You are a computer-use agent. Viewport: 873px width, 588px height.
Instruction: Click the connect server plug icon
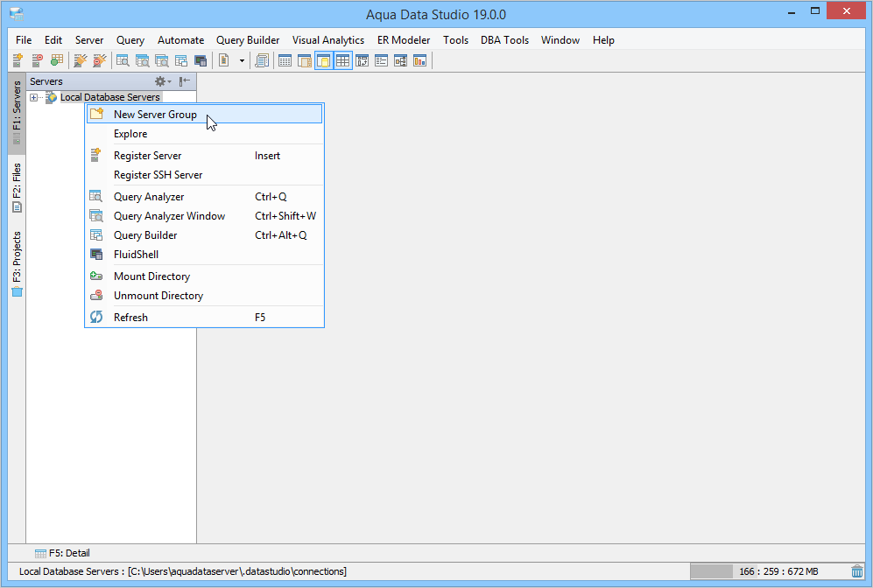point(81,60)
